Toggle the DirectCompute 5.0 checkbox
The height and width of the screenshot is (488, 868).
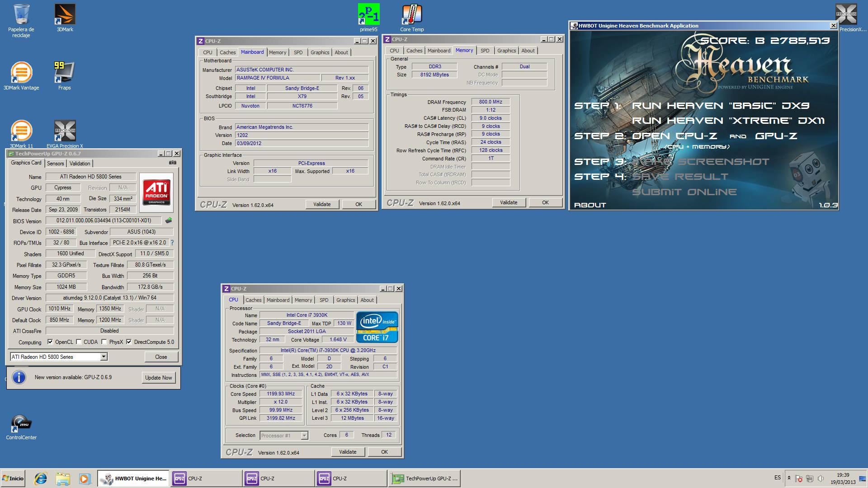[x=129, y=342]
